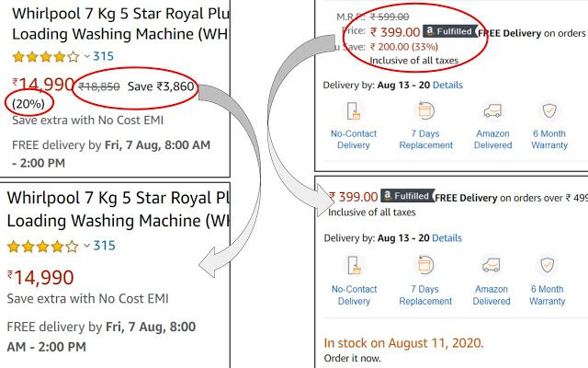Click 7 Days Replacement icon in bottom panel
Screen dimensions: 588x368
pyautogui.click(x=425, y=265)
